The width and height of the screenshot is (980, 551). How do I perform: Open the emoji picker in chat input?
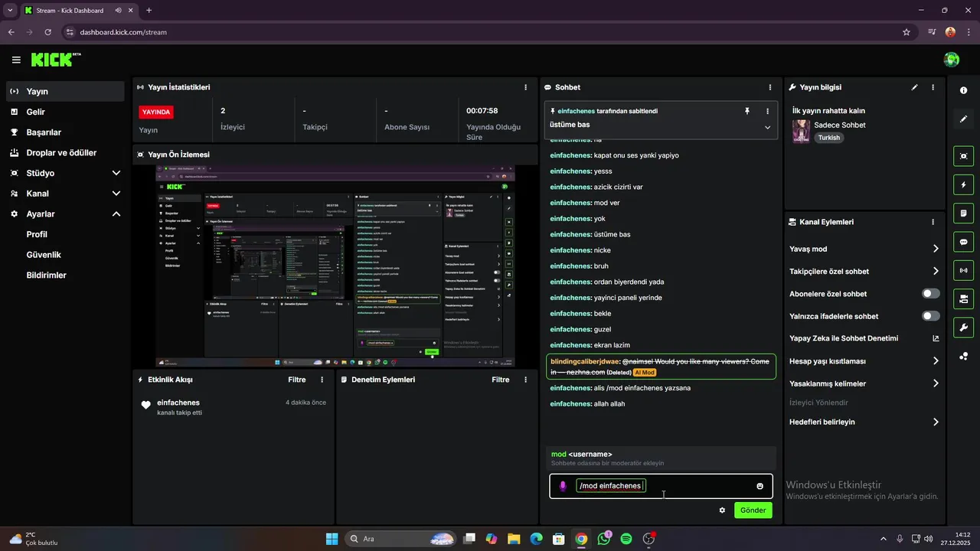tap(760, 486)
